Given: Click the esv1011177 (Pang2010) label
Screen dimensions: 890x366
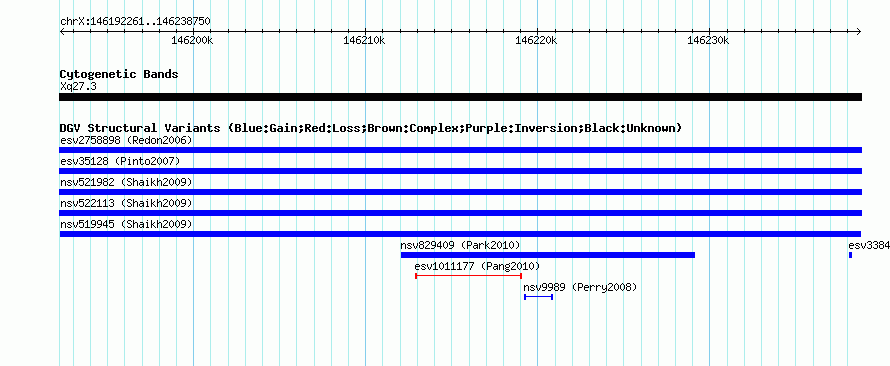Looking at the screenshot, I should click(477, 266).
